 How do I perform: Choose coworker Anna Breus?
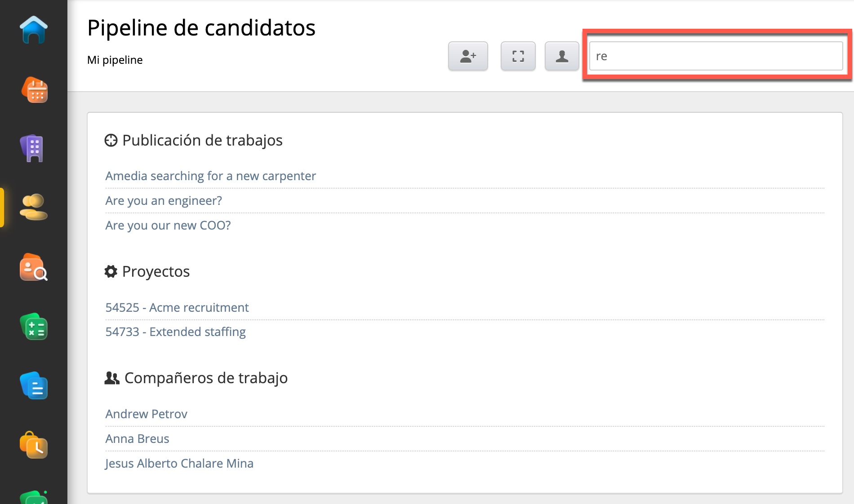pyautogui.click(x=137, y=438)
